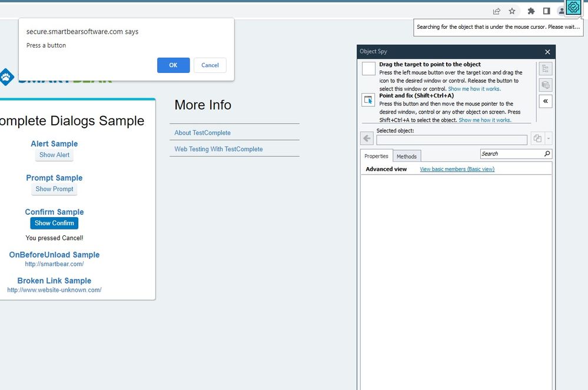Open Web Testing With TestComplete link
The height and width of the screenshot is (390, 588).
(218, 149)
